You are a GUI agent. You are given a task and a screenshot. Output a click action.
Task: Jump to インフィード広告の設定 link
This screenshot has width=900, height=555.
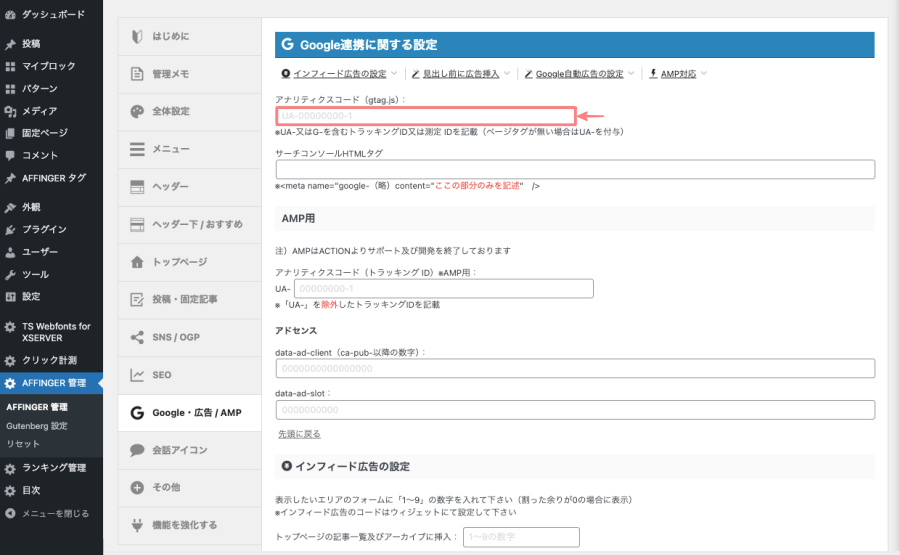coord(339,73)
